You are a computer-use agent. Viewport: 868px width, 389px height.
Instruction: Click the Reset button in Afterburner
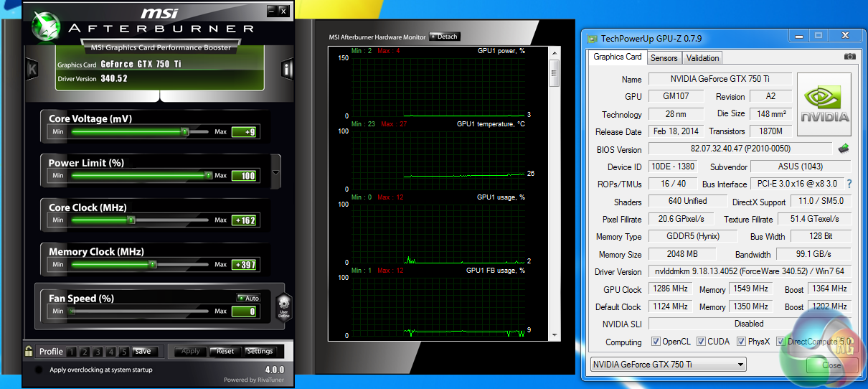tap(225, 351)
